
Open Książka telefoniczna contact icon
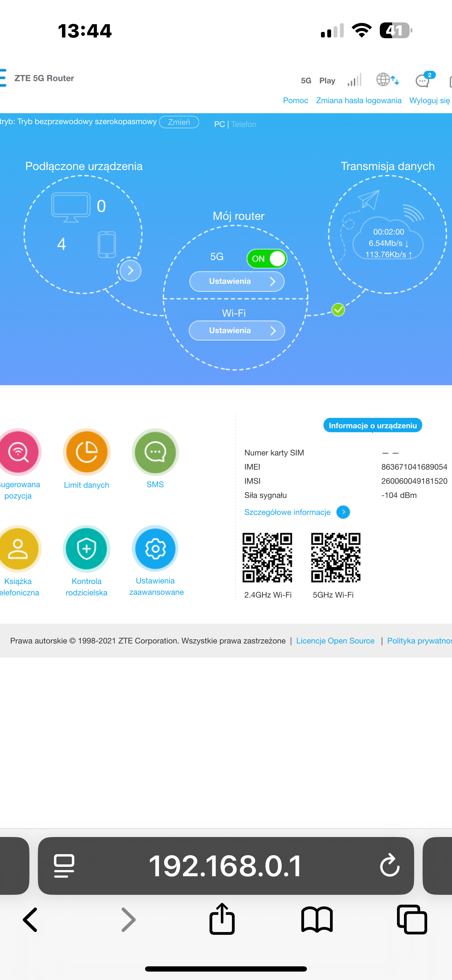(18, 548)
